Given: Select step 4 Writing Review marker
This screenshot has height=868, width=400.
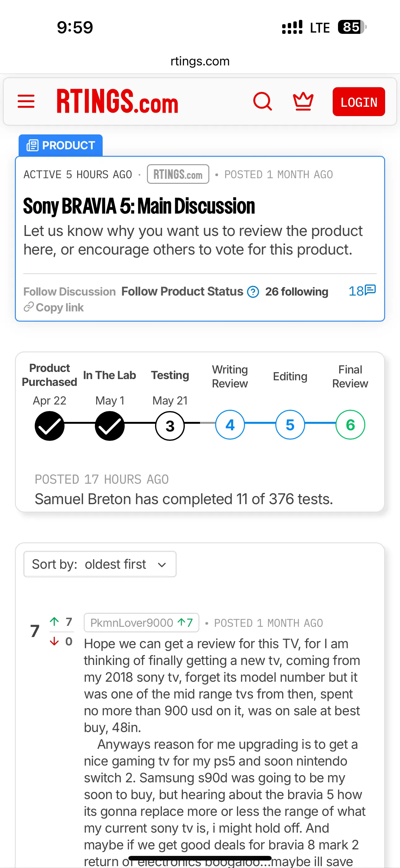Looking at the screenshot, I should [230, 425].
